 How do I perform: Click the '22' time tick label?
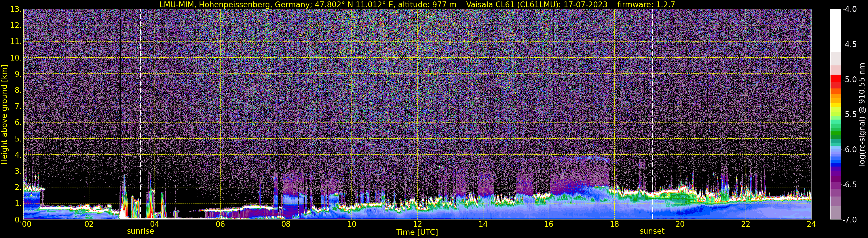[746, 224]
